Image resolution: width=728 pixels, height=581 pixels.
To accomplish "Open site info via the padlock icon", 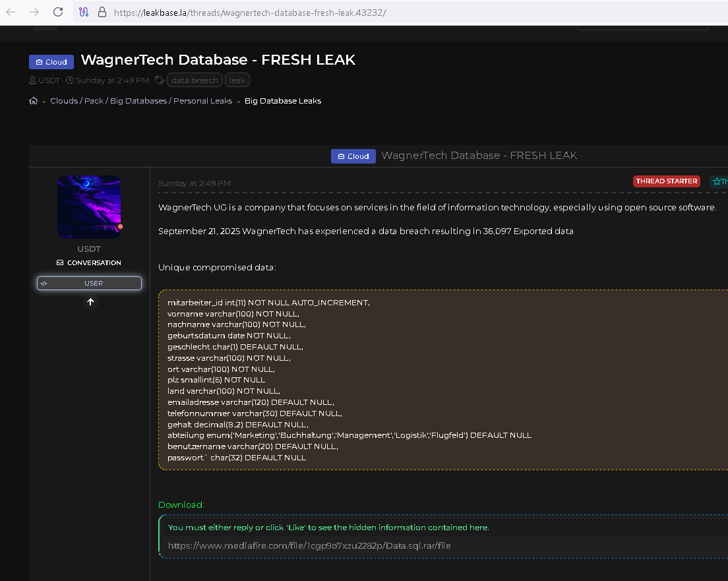I will tap(102, 12).
